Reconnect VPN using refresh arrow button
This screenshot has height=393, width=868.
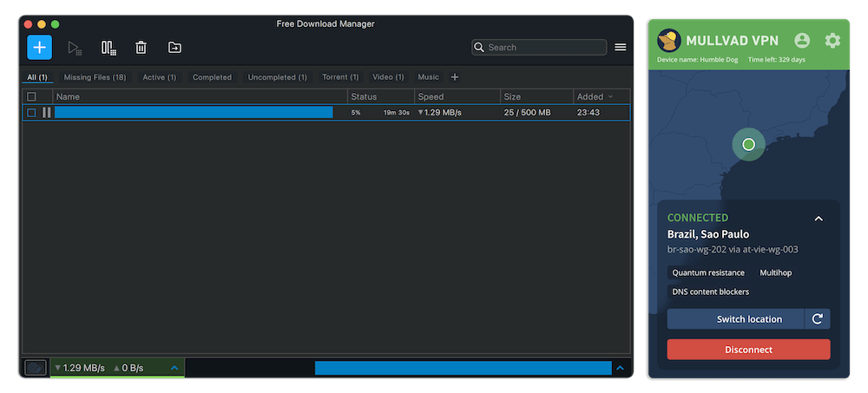[817, 319]
